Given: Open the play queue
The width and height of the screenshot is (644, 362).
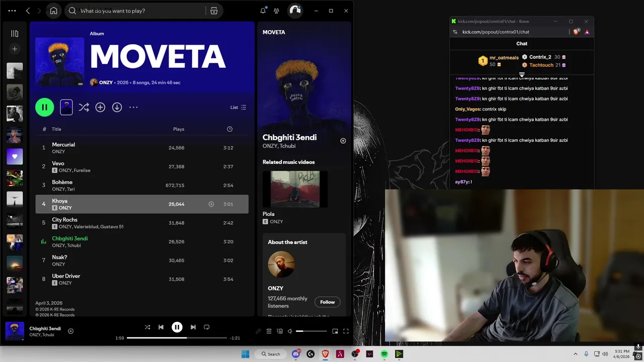Looking at the screenshot, I should pyautogui.click(x=269, y=331).
